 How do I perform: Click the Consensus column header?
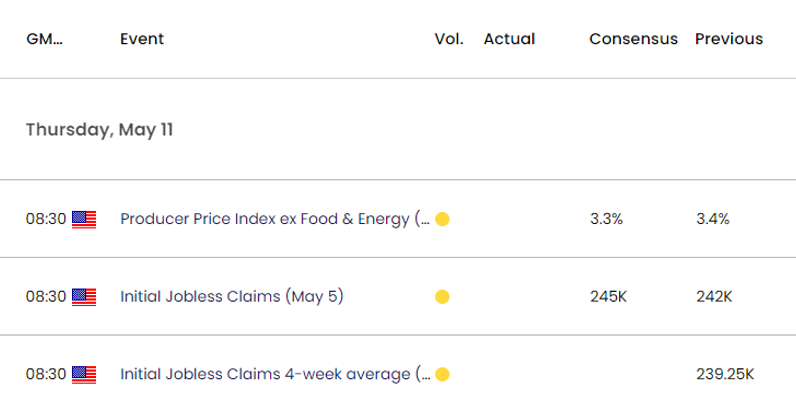pyautogui.click(x=634, y=39)
